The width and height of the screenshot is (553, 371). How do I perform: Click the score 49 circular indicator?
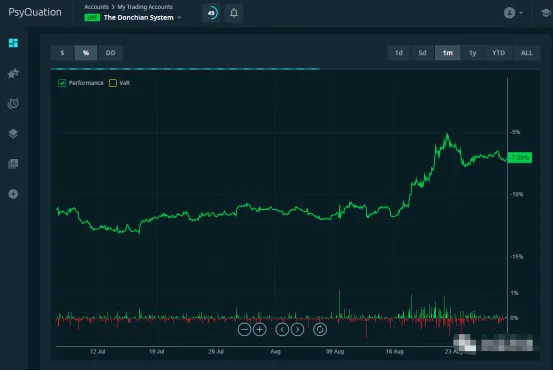(211, 13)
